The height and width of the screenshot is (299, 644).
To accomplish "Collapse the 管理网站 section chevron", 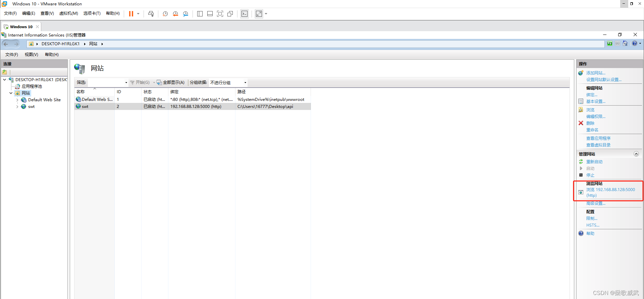I will coord(636,154).
